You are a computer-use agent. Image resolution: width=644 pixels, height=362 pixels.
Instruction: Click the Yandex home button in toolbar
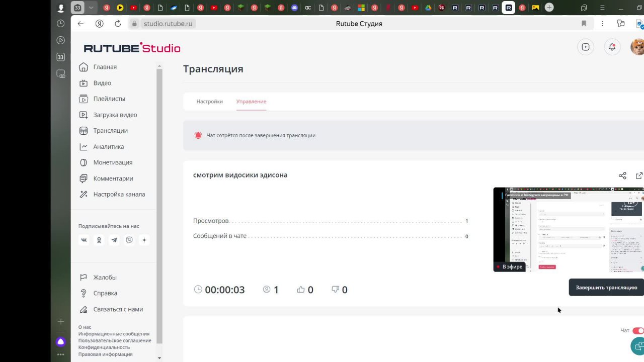[x=99, y=24]
